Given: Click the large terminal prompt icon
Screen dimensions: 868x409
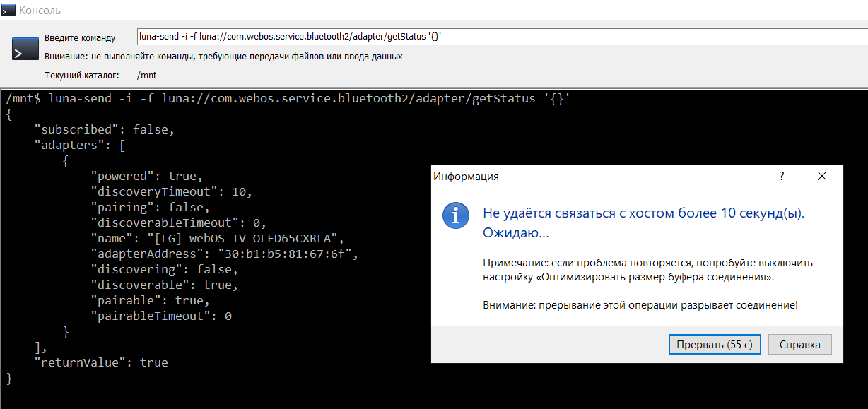Looking at the screenshot, I should coord(25,49).
